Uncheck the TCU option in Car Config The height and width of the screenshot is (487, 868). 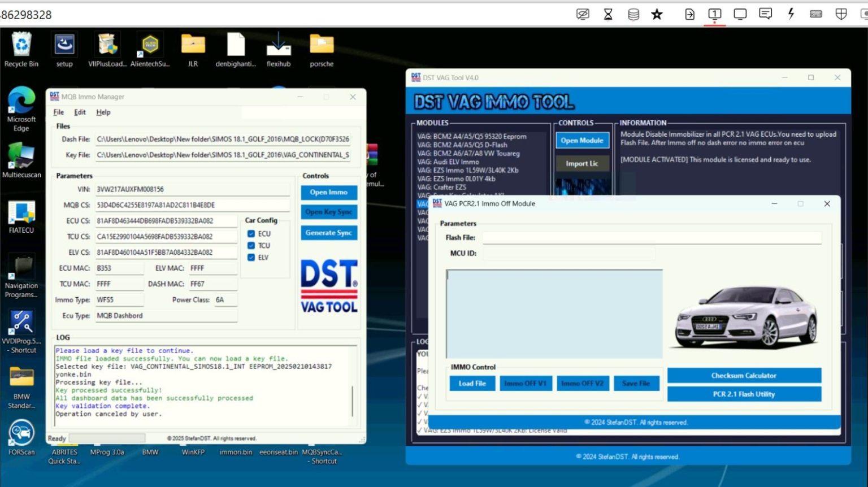click(x=250, y=245)
